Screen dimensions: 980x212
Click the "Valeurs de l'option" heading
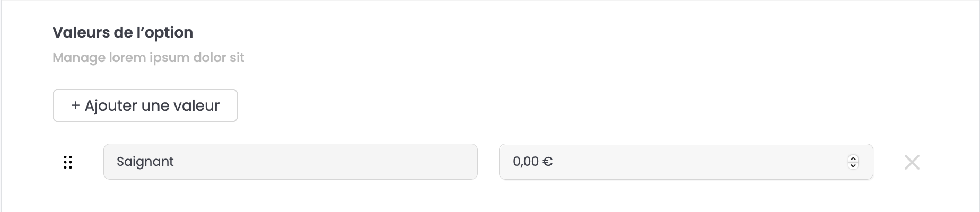(122, 33)
